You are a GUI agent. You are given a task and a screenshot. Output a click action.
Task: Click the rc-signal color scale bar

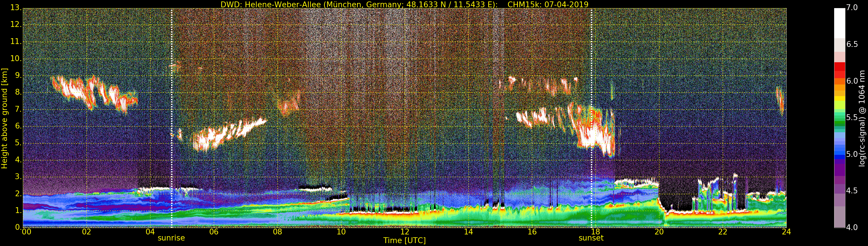point(839,118)
